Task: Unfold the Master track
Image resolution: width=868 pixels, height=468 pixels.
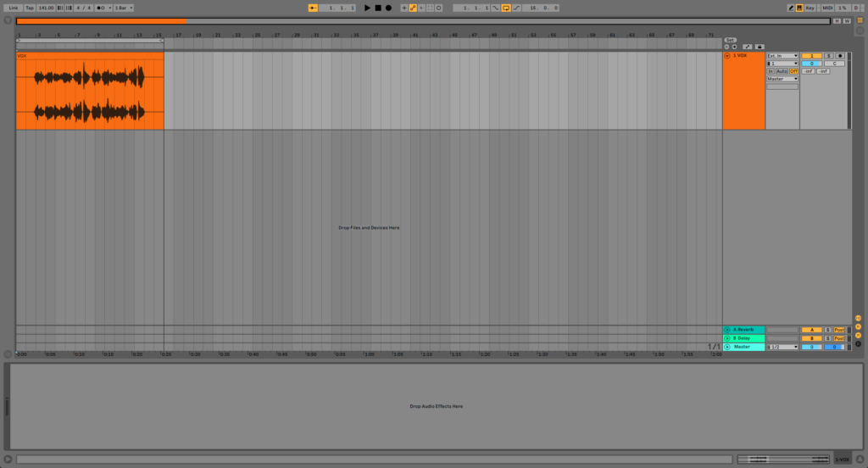Action: click(x=727, y=348)
